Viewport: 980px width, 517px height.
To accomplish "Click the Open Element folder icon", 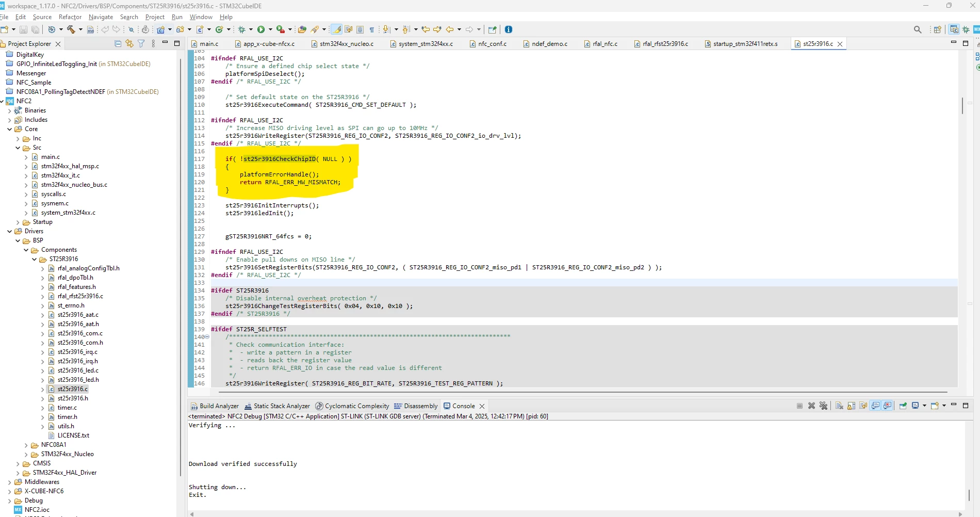I will click(302, 29).
